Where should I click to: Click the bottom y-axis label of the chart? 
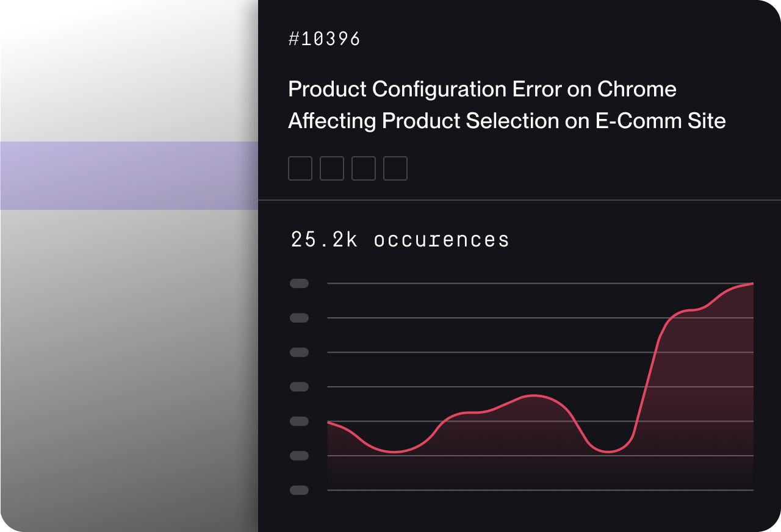[299, 490]
